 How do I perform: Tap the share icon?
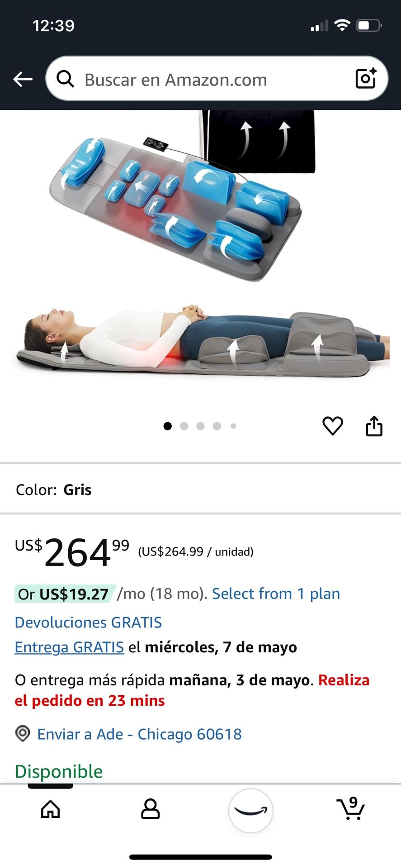click(374, 426)
